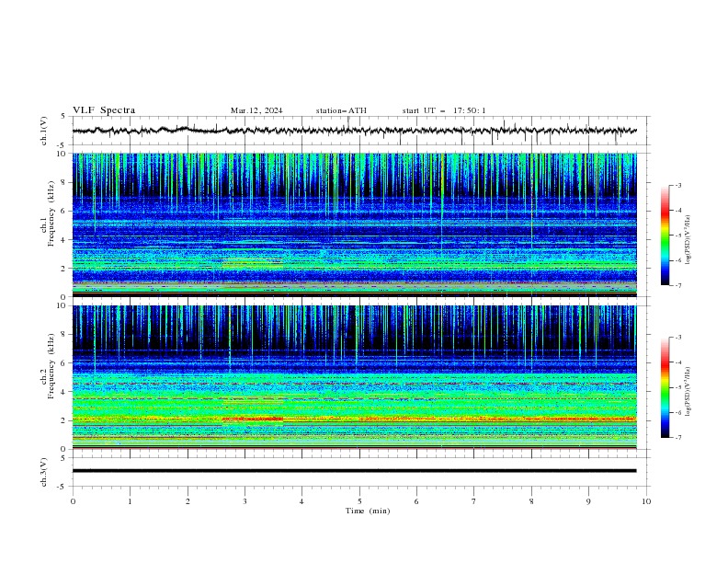Click the 'station=ATH' header label
Image resolution: width=728 pixels, height=563 pixels.
pyautogui.click(x=341, y=110)
